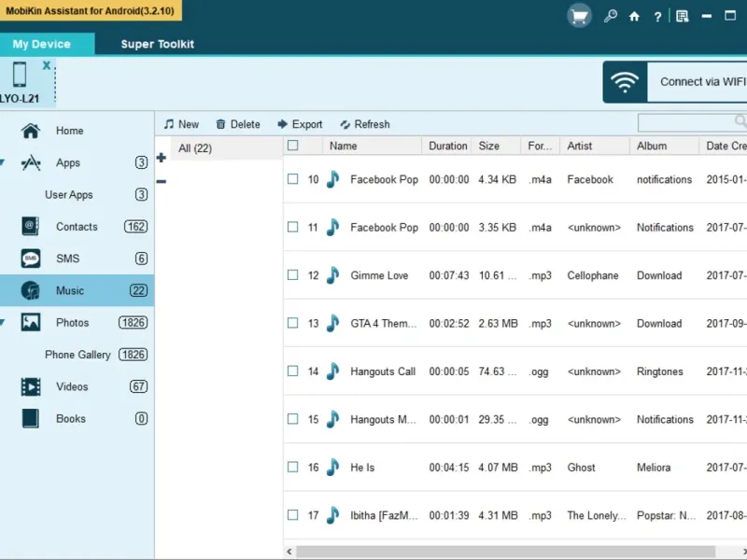Collapse the Apps tree node

[x=3, y=163]
